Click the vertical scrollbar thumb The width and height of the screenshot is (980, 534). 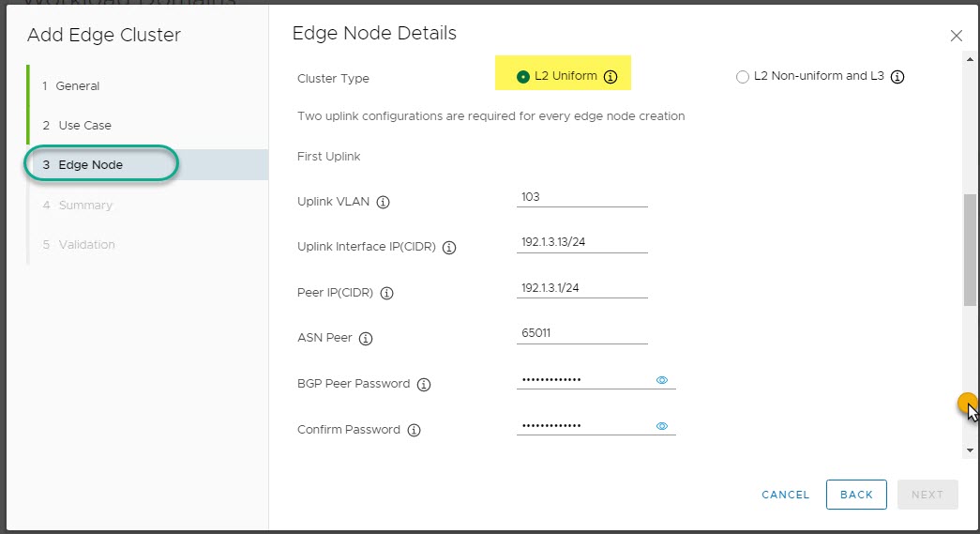click(x=970, y=250)
